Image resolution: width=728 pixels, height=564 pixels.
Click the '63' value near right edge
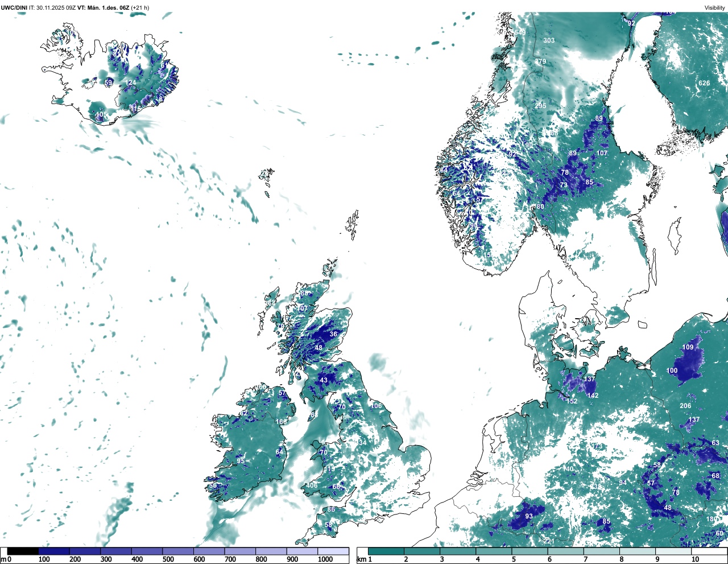[x=715, y=443]
